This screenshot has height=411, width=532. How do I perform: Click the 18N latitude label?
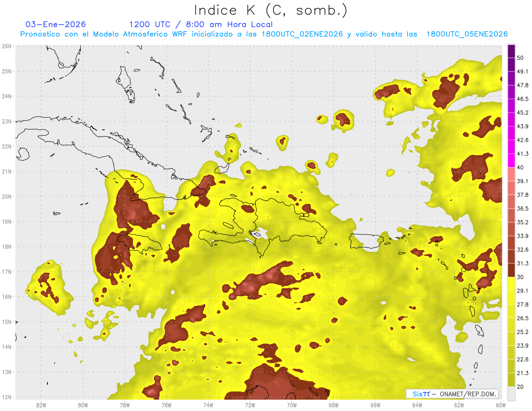click(x=7, y=247)
